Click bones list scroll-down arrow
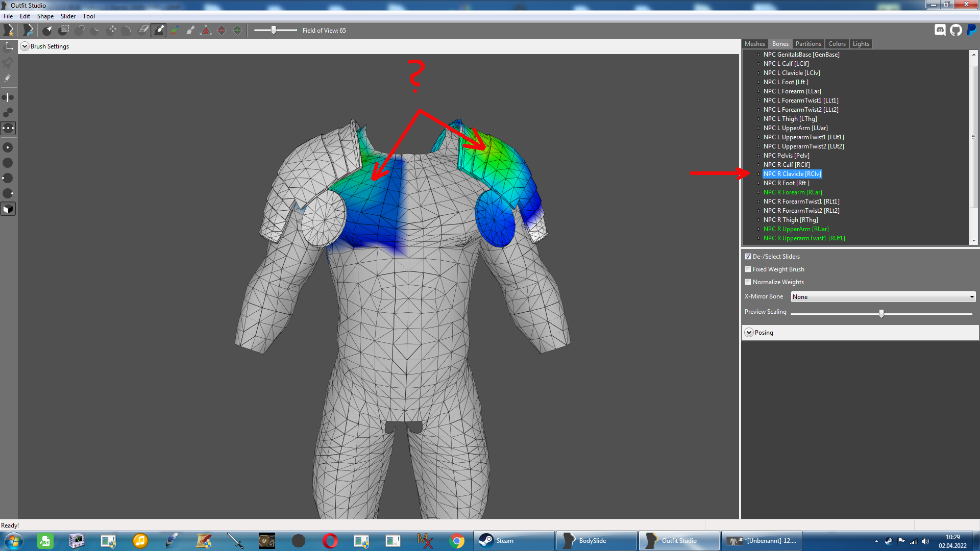This screenshot has height=551, width=980. coord(973,240)
